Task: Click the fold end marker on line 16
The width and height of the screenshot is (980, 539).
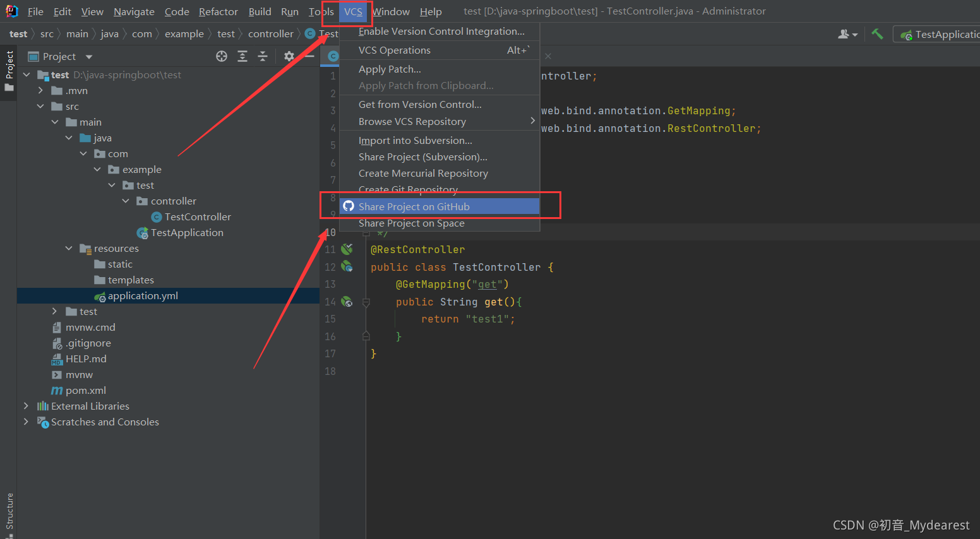Action: tap(366, 336)
